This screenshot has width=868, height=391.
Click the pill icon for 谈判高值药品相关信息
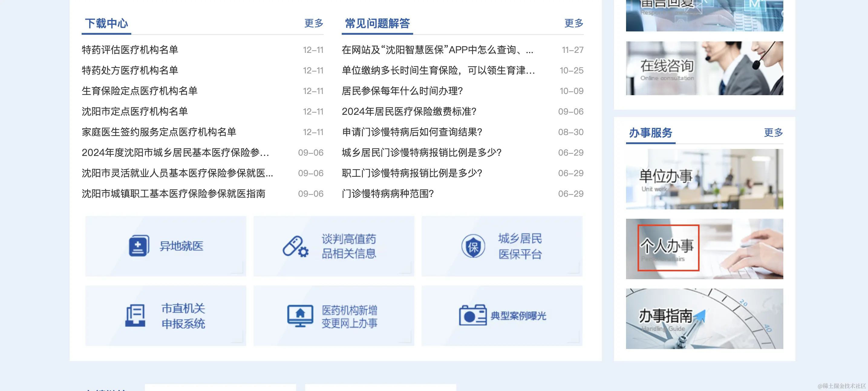click(295, 247)
